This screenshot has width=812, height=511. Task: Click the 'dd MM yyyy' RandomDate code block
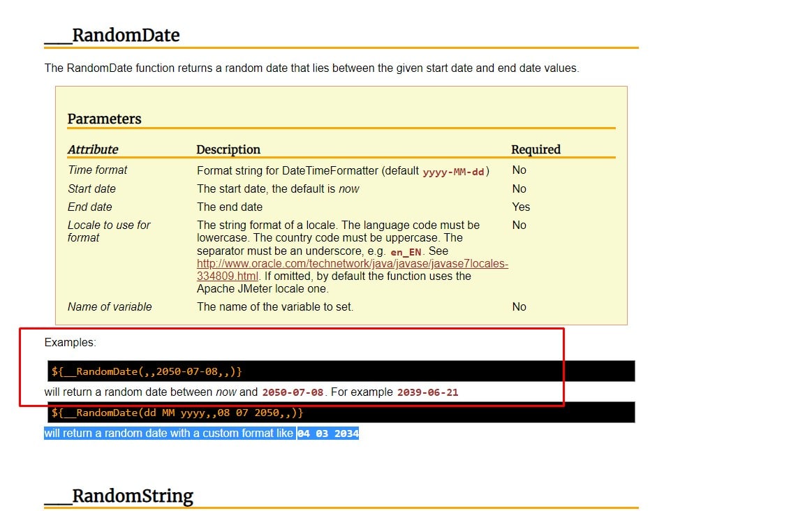tap(341, 413)
